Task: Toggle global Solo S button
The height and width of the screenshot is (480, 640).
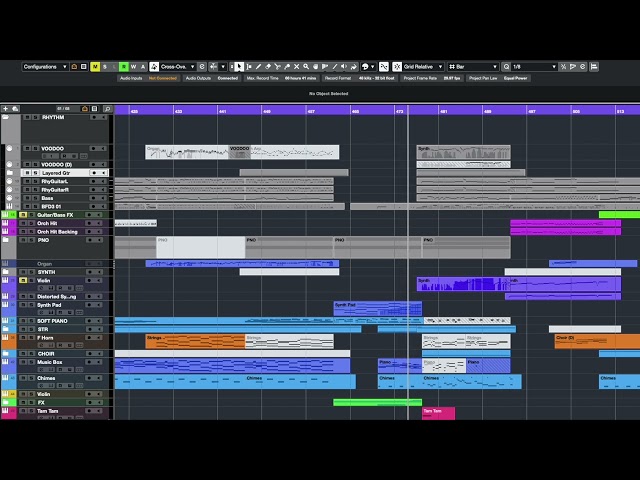Action: (x=105, y=67)
